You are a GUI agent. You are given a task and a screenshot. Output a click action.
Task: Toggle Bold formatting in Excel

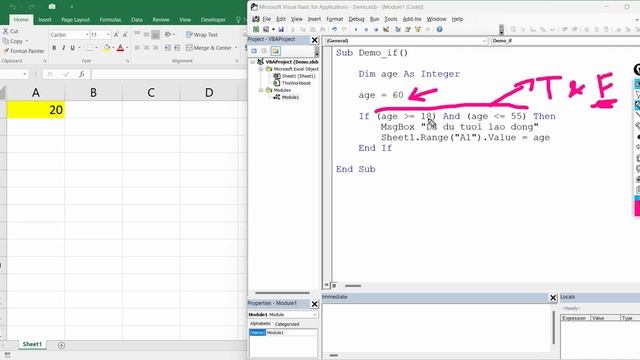tap(54, 48)
